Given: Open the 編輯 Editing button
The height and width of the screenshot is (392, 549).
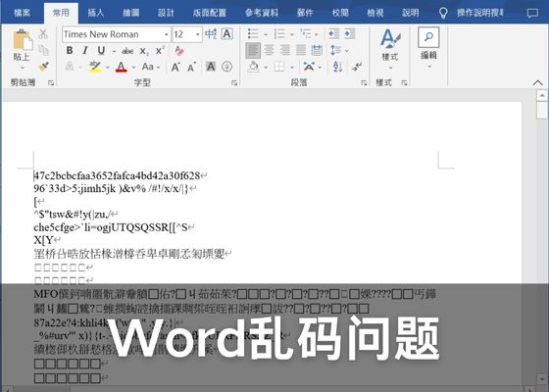Looking at the screenshot, I should [x=428, y=48].
